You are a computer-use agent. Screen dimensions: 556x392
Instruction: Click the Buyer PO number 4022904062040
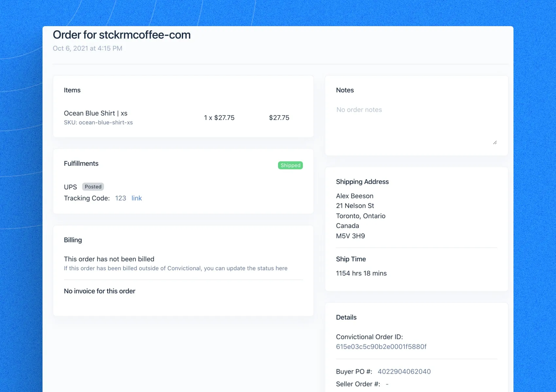(404, 371)
